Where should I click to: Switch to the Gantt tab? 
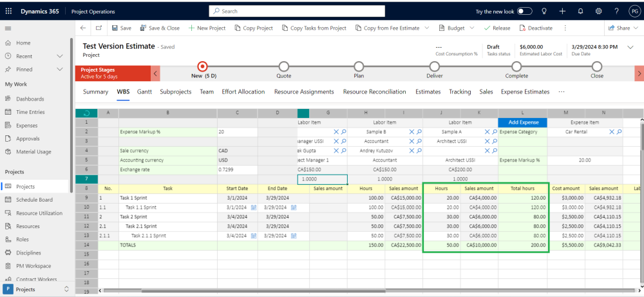click(144, 92)
